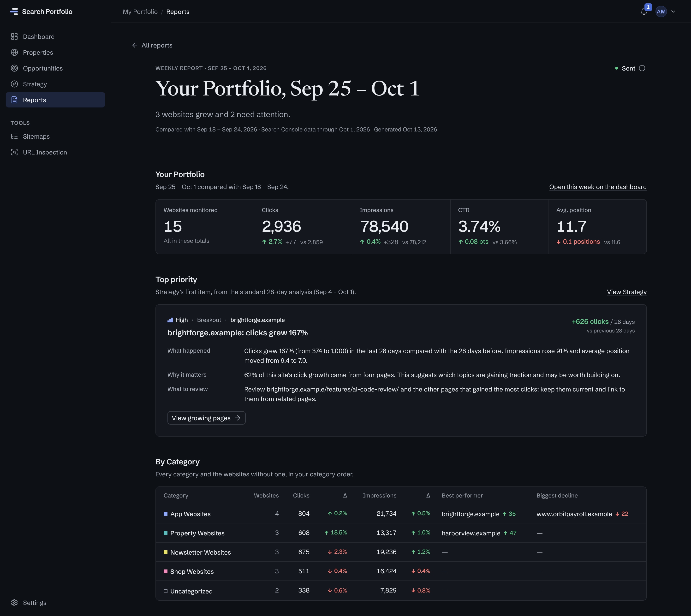This screenshot has width=691, height=616.
Task: Click the Search Portfolio logo icon
Action: (14, 12)
